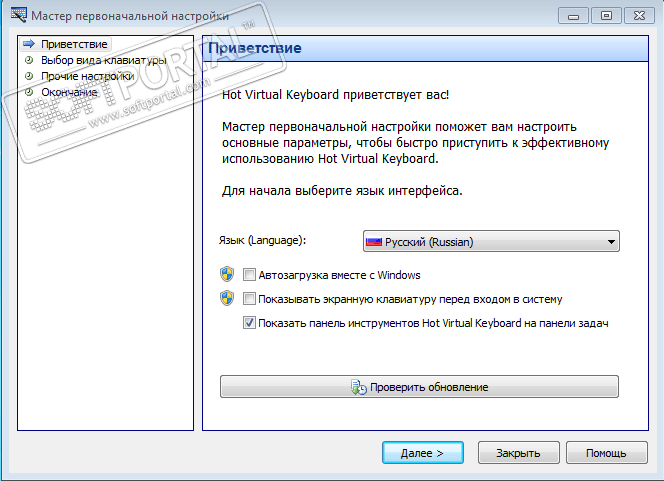Screen dimensions: 664x481
Task: Click the blue arrow icon beside Приветствие
Action: point(29,44)
